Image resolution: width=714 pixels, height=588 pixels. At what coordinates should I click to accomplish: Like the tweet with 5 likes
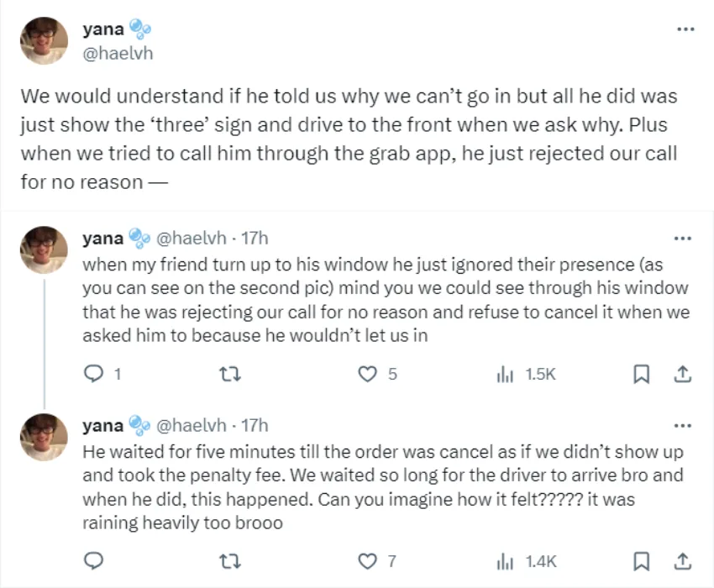367,375
